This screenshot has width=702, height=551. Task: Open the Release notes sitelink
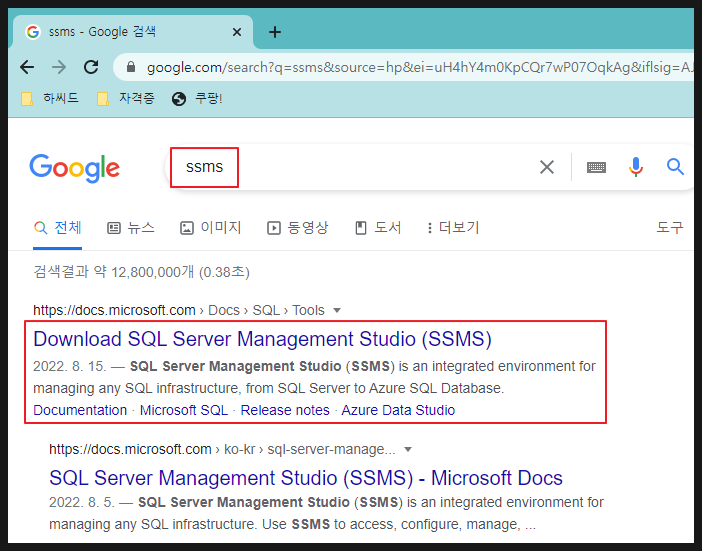coord(285,410)
